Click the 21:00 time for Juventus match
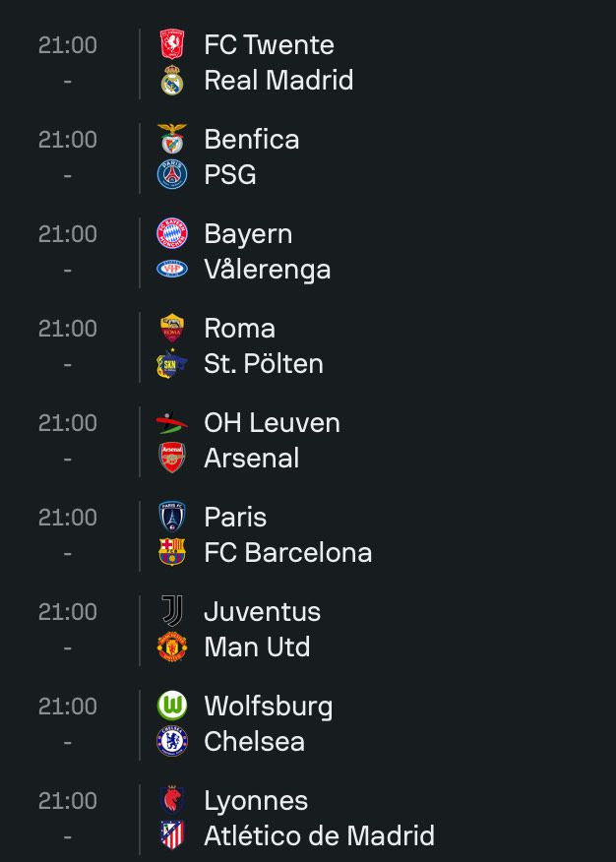The width and height of the screenshot is (616, 862). 68,612
